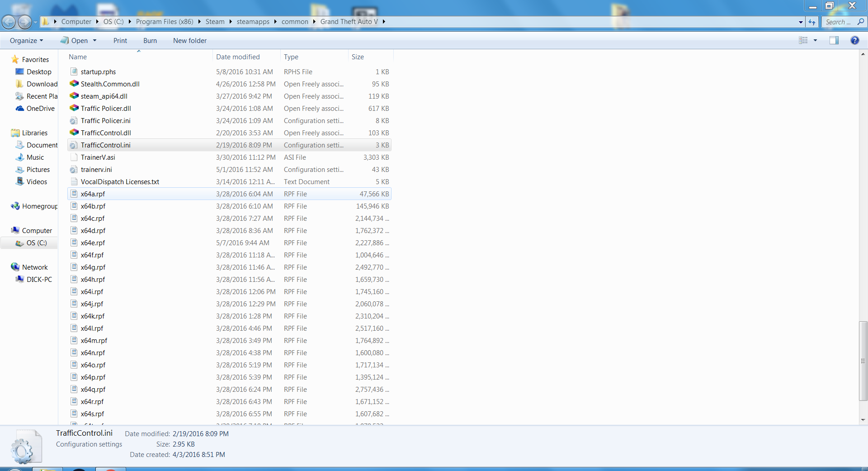Image resolution: width=868 pixels, height=471 pixels.
Task: Open the Organize dropdown menu
Action: click(x=26, y=40)
